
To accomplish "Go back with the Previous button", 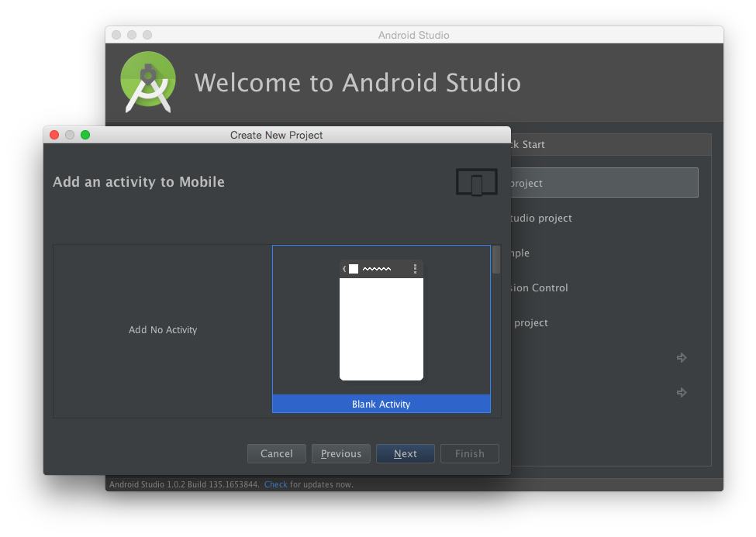I will click(x=341, y=453).
